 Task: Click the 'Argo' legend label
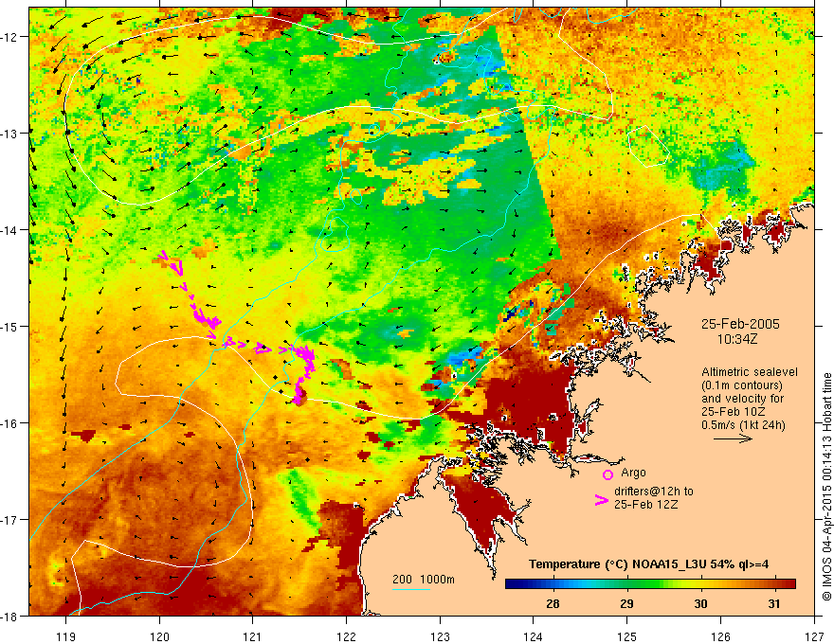pos(633,473)
